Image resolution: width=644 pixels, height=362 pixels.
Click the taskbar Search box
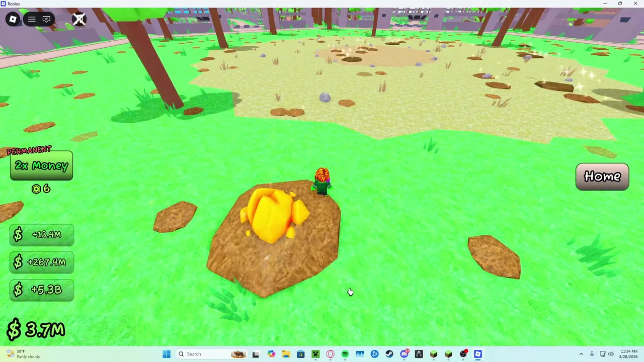point(211,354)
